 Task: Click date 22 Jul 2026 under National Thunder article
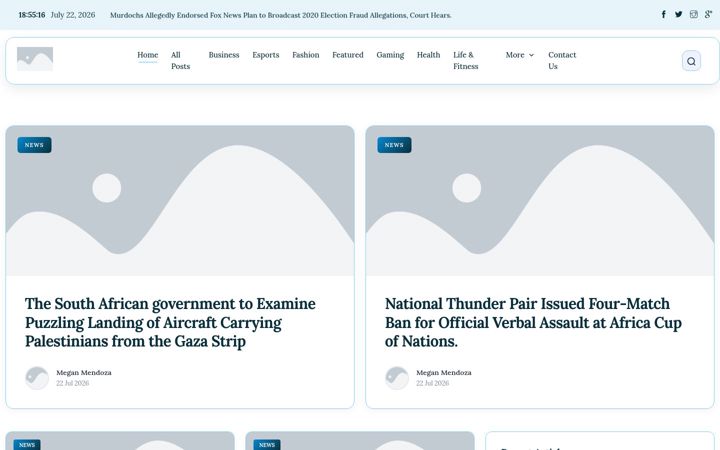tap(433, 383)
